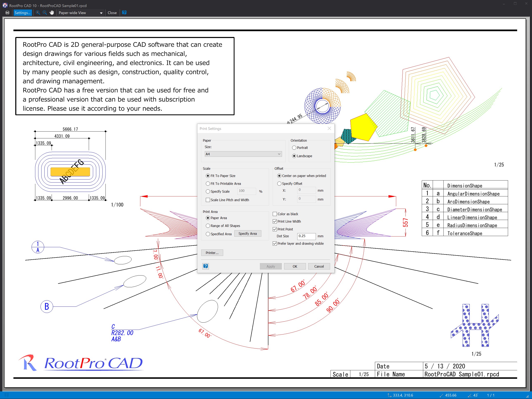Click the Dot Size input field

[306, 236]
